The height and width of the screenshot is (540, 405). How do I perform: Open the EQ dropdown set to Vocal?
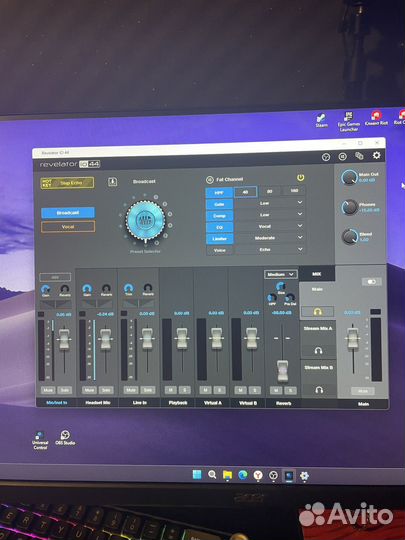pos(270,226)
